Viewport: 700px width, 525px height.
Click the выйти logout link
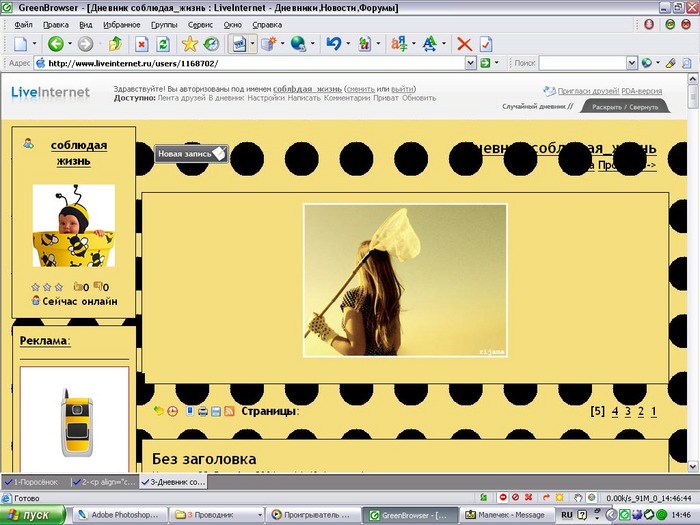pos(402,89)
